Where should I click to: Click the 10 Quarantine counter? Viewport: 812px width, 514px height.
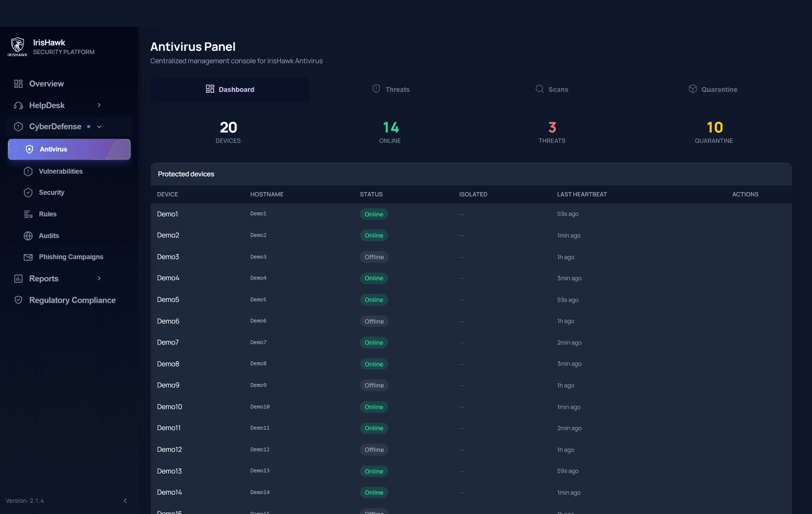click(x=714, y=132)
